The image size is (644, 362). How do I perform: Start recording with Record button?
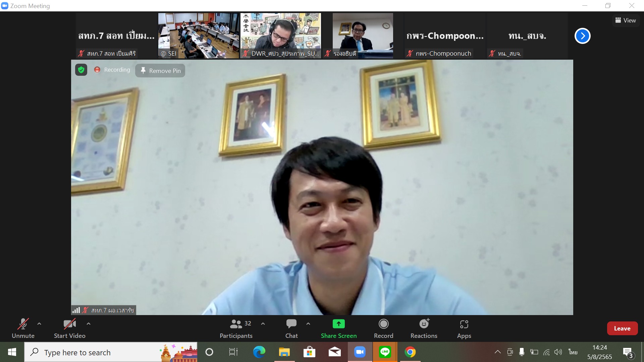(383, 328)
